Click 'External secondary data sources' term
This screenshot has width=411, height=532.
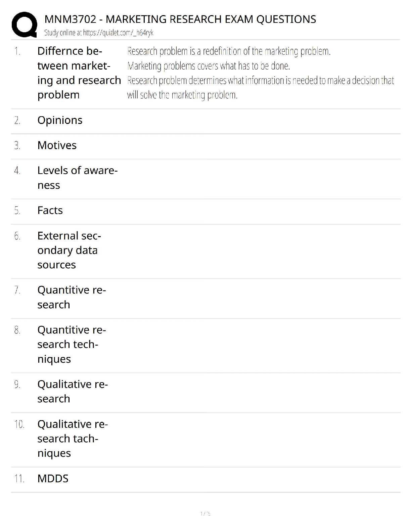coord(69,250)
